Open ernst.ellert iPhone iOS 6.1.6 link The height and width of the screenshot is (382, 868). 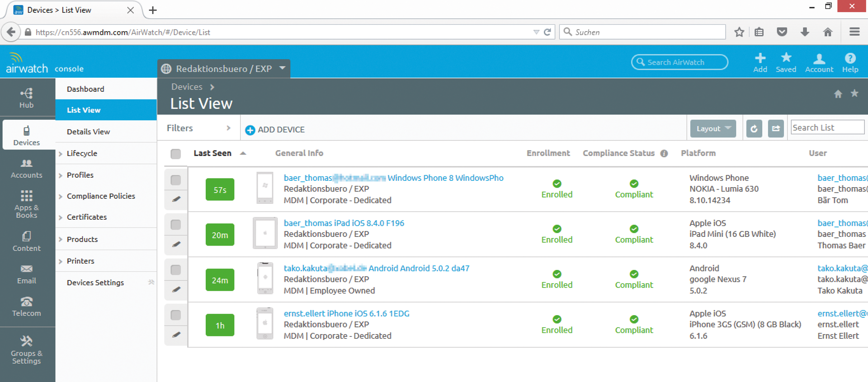tap(346, 313)
